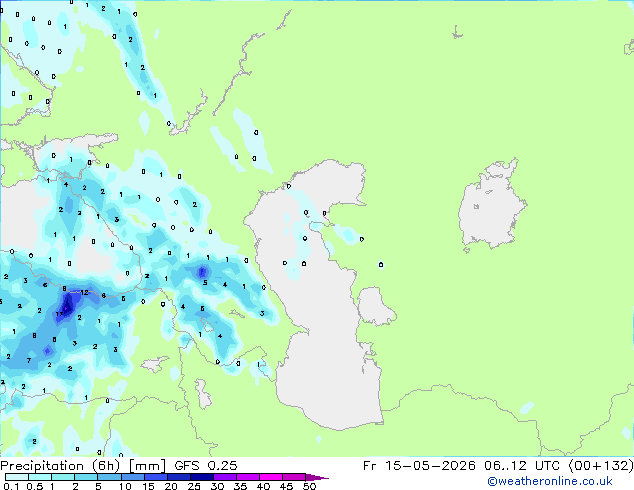Click the '30' legend scale label
The width and height of the screenshot is (634, 490).
pos(217,486)
